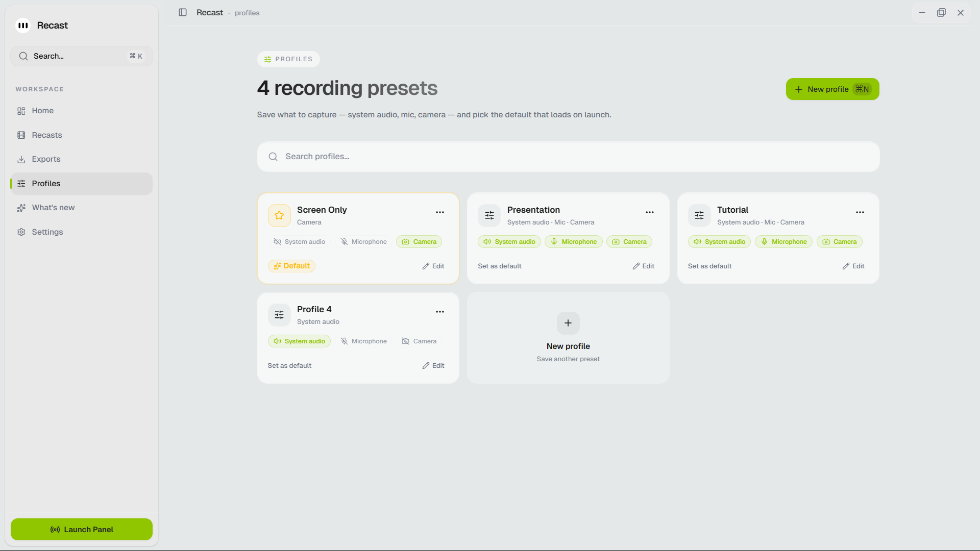Open more options menu for Profile 4
The width and height of the screenshot is (980, 551).
click(440, 312)
